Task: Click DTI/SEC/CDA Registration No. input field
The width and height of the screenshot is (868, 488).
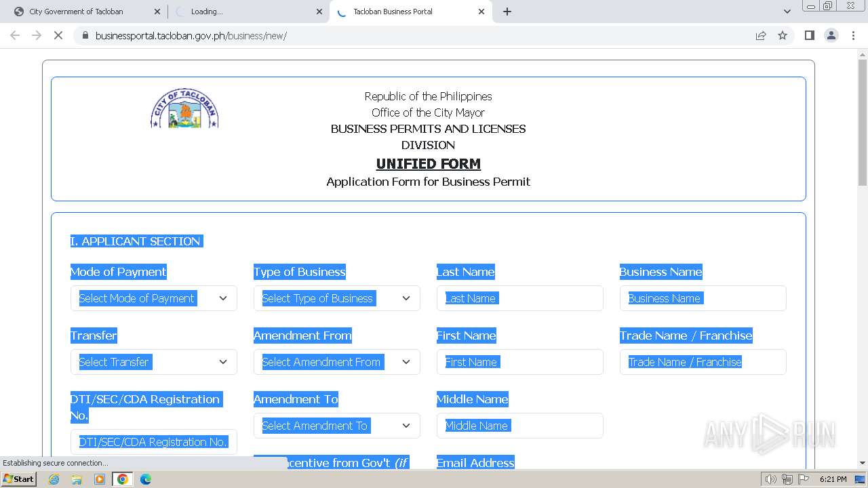Action: (x=154, y=442)
